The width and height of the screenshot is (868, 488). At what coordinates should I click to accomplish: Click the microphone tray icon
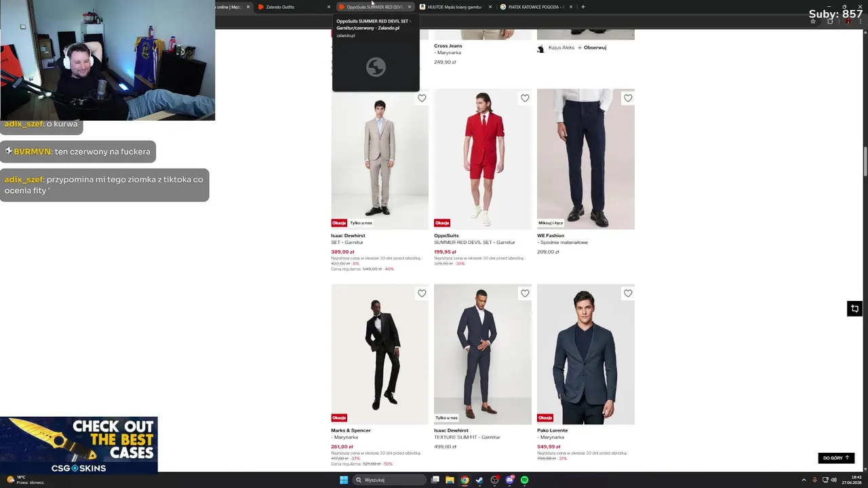[814, 480]
